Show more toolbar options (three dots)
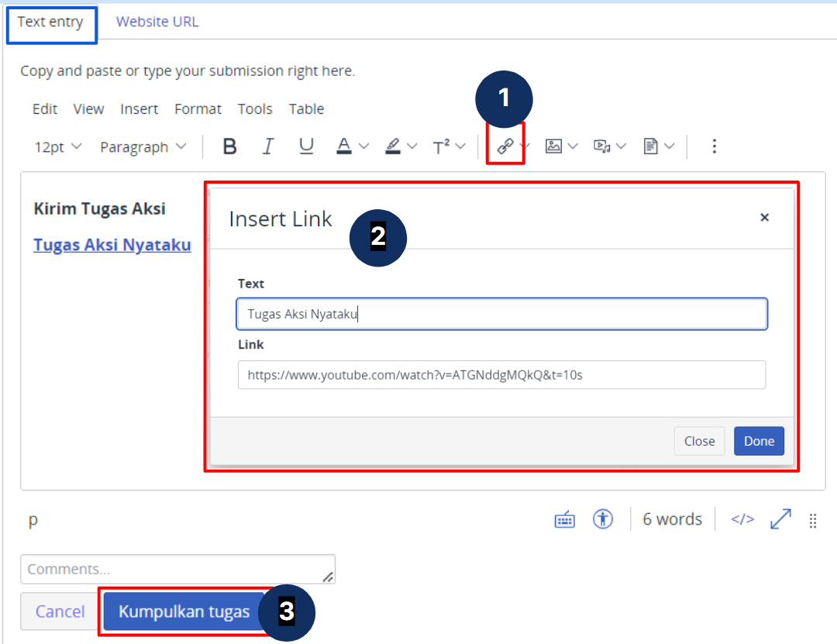 coord(715,146)
